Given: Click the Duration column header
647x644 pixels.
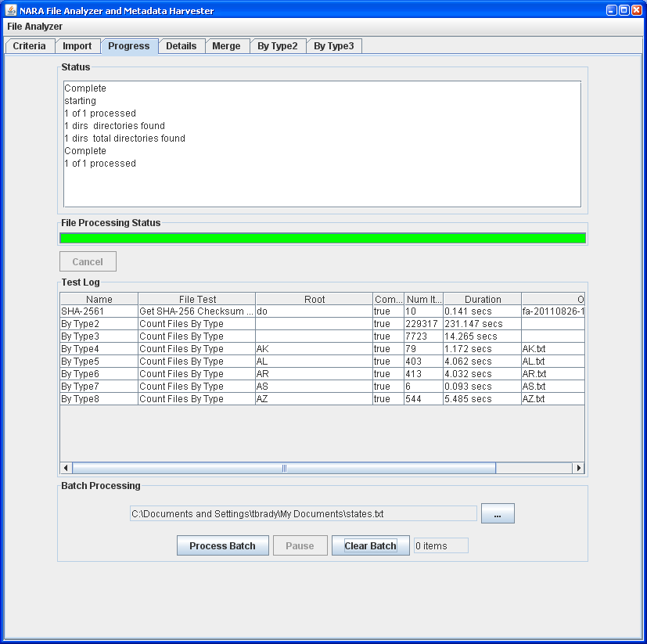Looking at the screenshot, I should coord(481,298).
